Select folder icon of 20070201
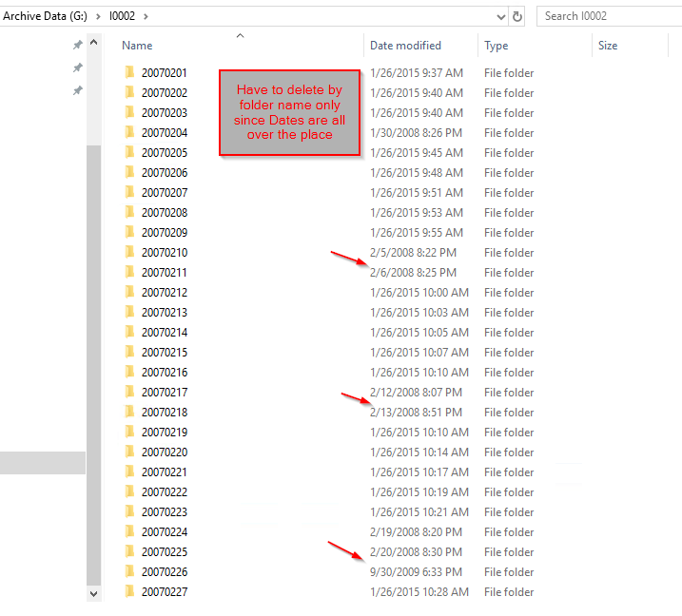 [129, 72]
